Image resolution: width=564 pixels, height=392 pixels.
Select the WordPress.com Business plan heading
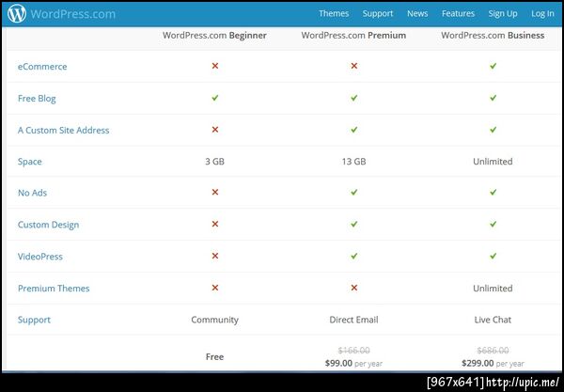coord(493,35)
